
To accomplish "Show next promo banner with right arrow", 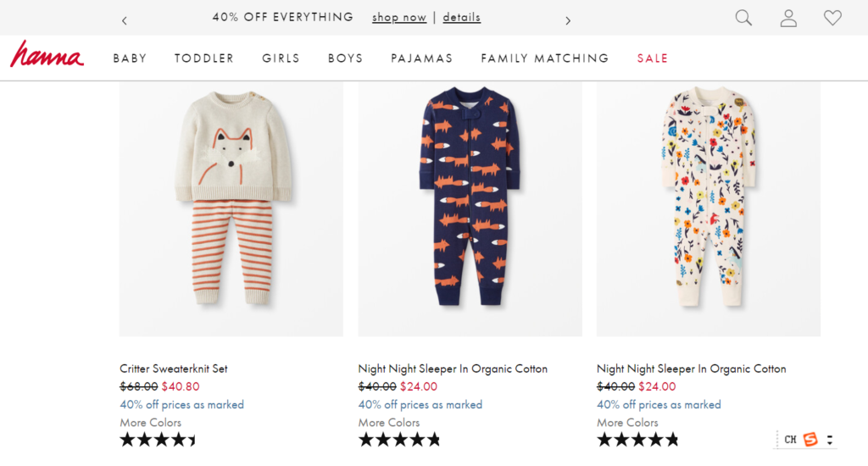I will click(x=567, y=20).
